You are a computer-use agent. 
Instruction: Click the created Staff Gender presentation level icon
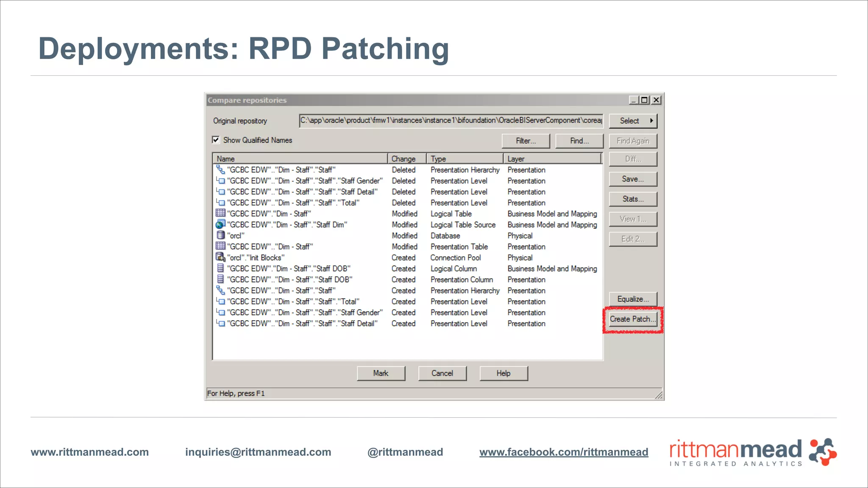220,312
